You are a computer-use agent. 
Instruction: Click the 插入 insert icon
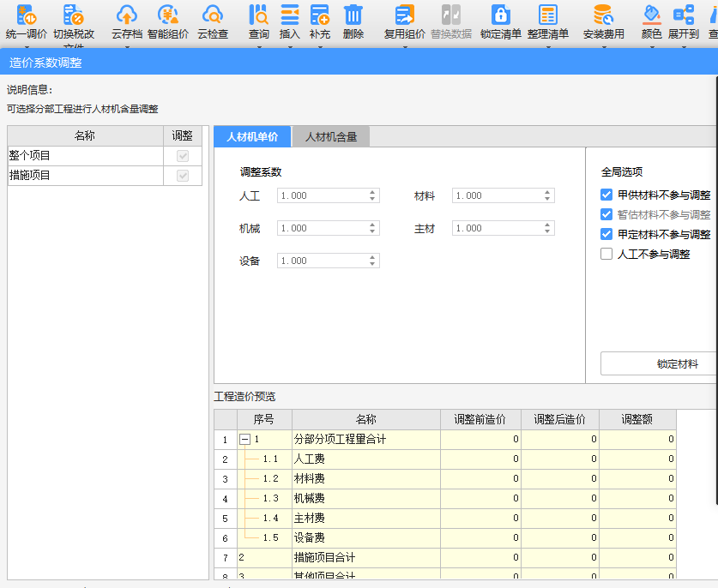290,15
